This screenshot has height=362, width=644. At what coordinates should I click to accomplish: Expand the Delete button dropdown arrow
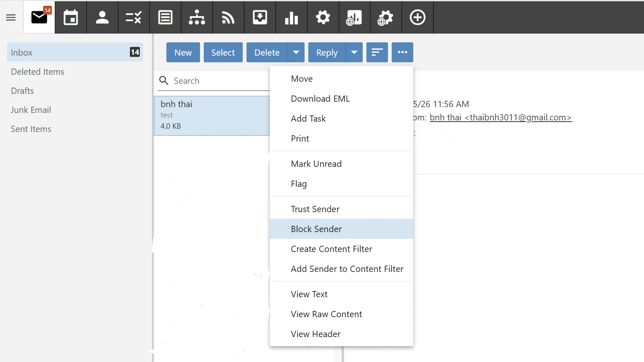click(x=296, y=52)
